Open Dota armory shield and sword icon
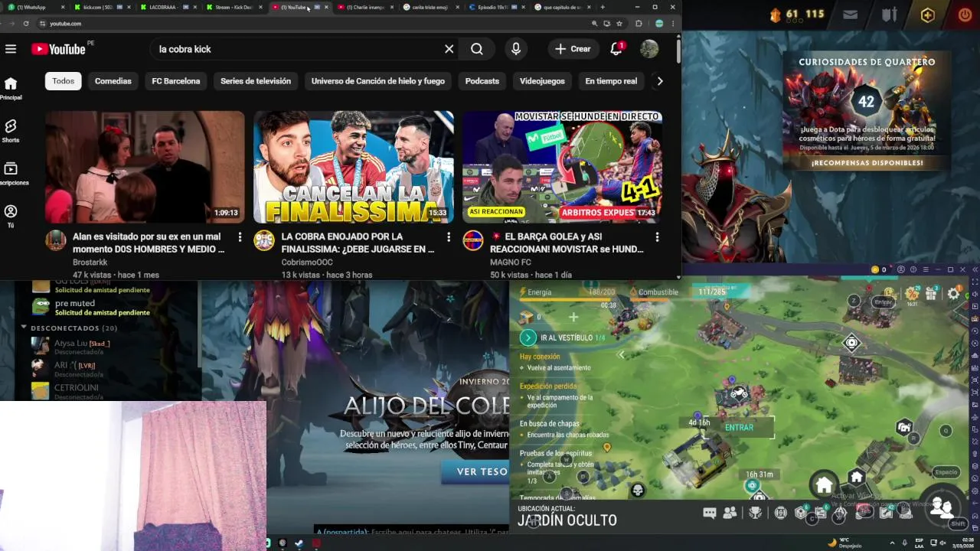Image resolution: width=980 pixels, height=551 pixels. pos(888,15)
